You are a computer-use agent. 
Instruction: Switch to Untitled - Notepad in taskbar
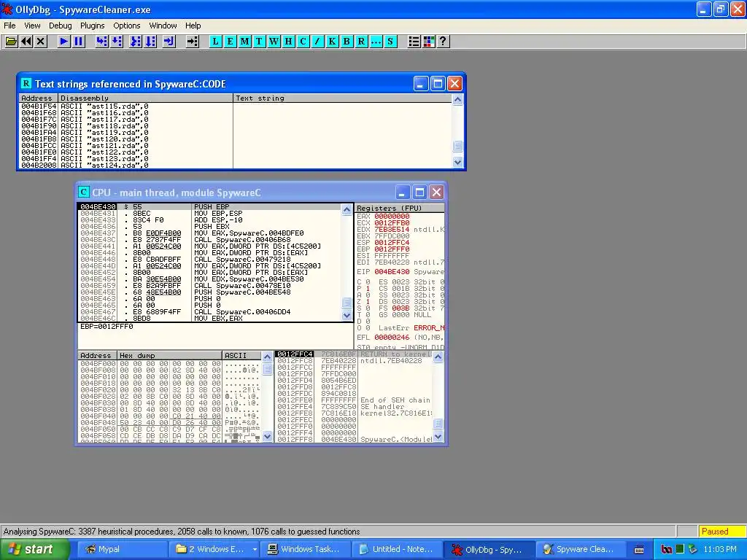[396, 549]
